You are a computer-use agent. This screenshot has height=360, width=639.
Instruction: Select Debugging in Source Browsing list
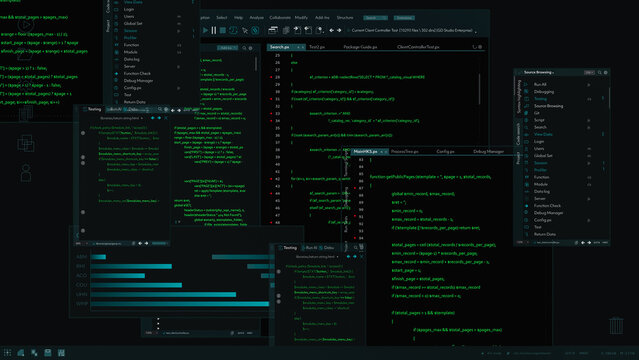tap(544, 92)
